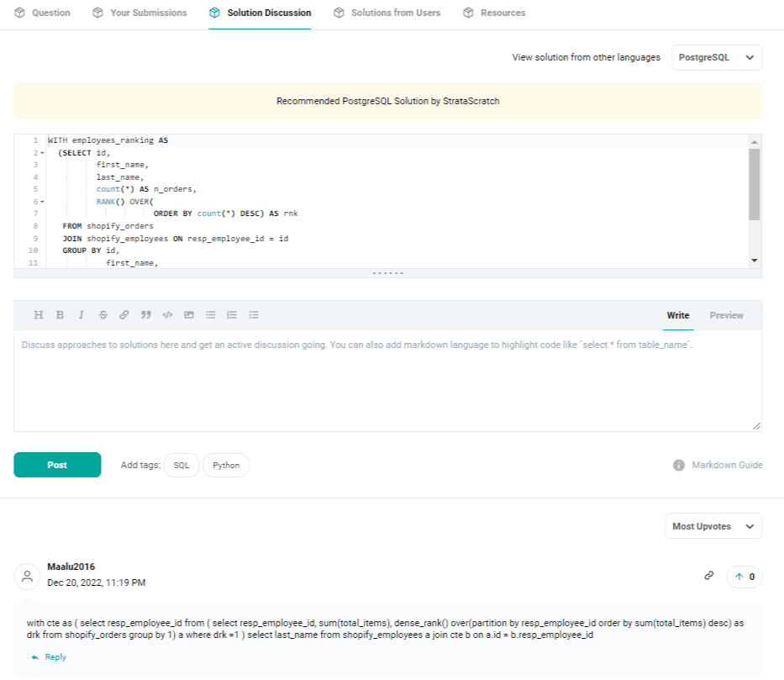Copy link to Maalu2016's comment
The height and width of the screenshot is (680, 784).
pos(708,576)
